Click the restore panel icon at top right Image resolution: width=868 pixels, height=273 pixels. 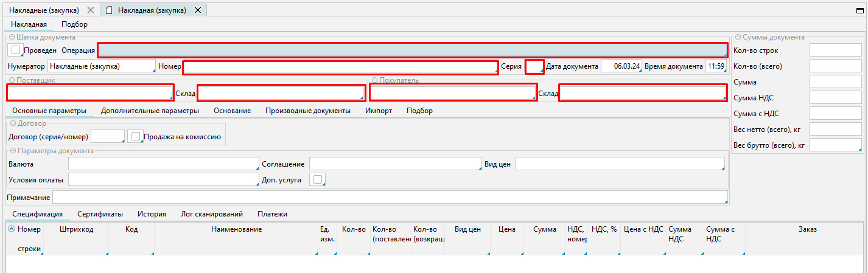click(859, 10)
